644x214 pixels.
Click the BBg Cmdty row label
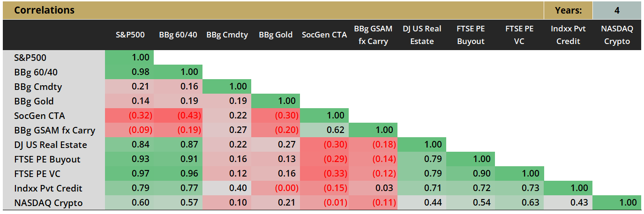[x=37, y=87]
